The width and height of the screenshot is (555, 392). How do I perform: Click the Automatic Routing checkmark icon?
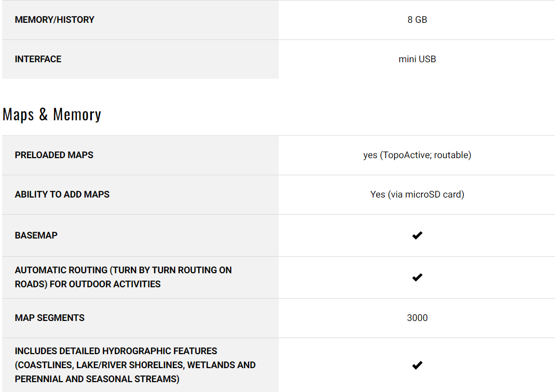pos(417,277)
